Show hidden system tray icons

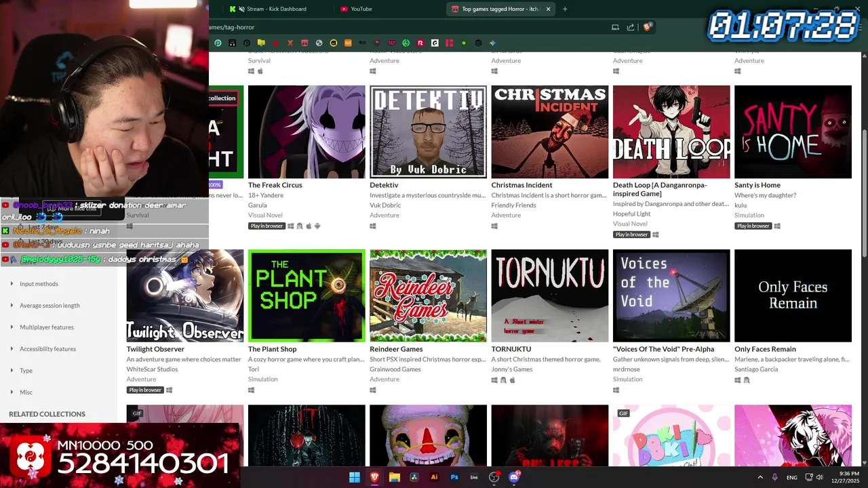pos(760,477)
